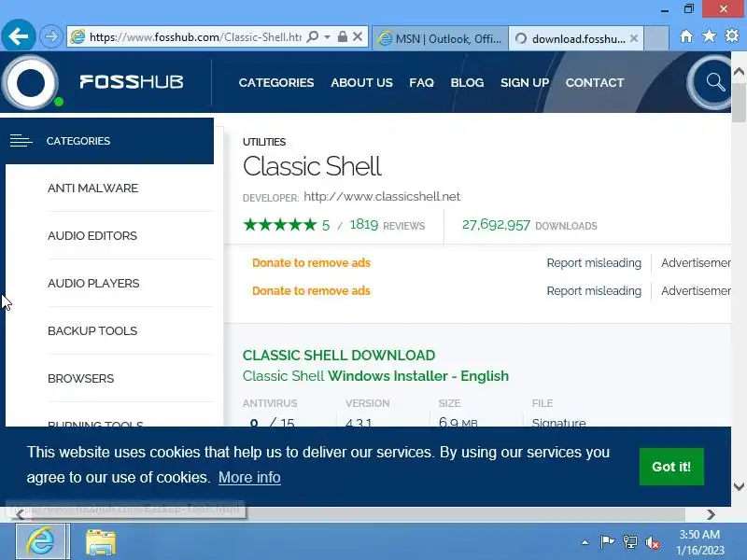Toggle the sidebar categories hamburger icon
The width and height of the screenshot is (747, 560).
click(21, 141)
